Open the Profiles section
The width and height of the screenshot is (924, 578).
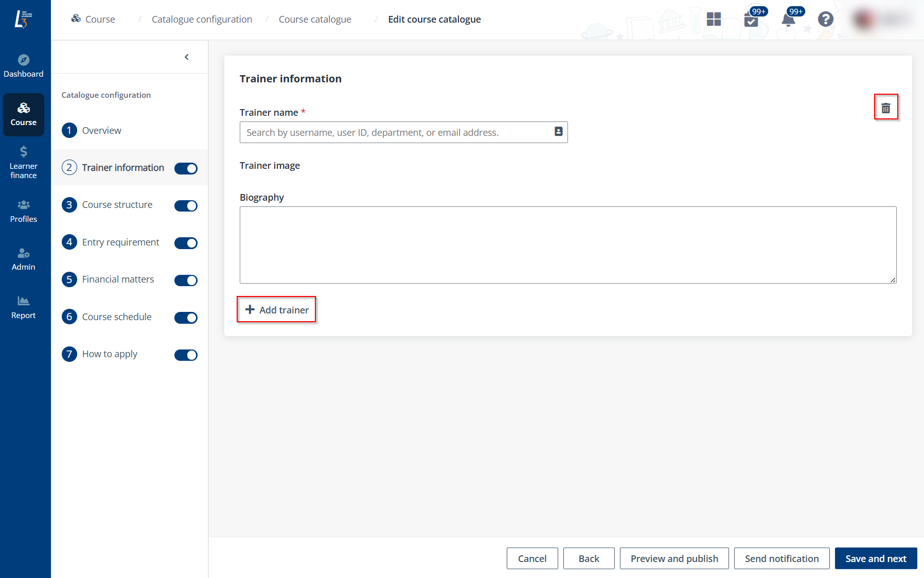tap(24, 210)
